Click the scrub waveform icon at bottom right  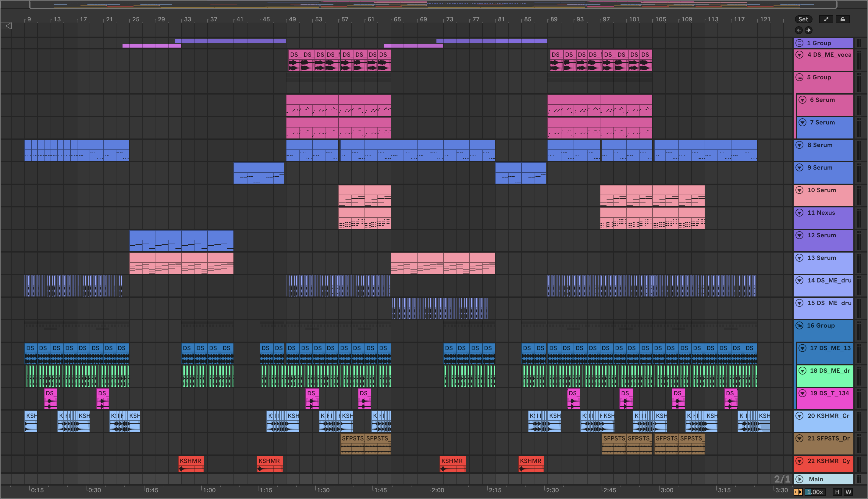(x=798, y=492)
